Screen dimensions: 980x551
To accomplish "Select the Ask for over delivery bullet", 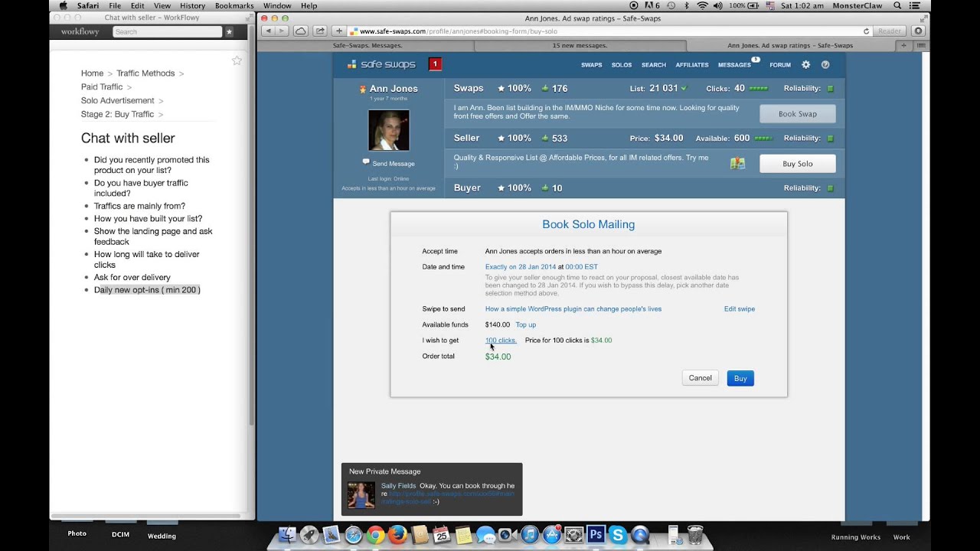I will coord(132,278).
